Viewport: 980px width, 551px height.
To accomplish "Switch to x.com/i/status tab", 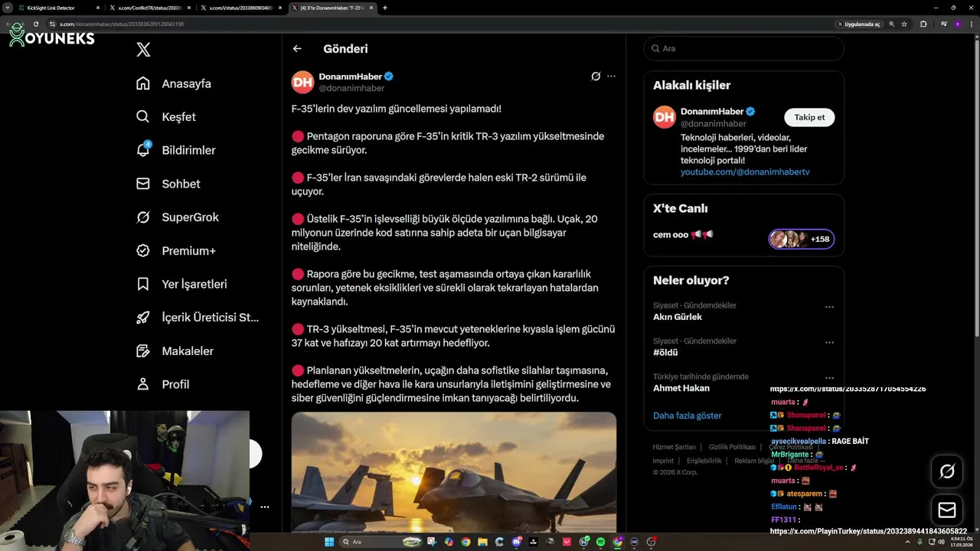I will [x=240, y=8].
